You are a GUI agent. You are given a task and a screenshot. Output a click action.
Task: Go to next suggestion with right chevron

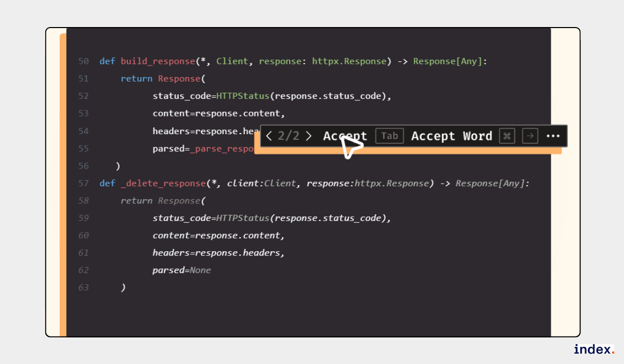[309, 136]
